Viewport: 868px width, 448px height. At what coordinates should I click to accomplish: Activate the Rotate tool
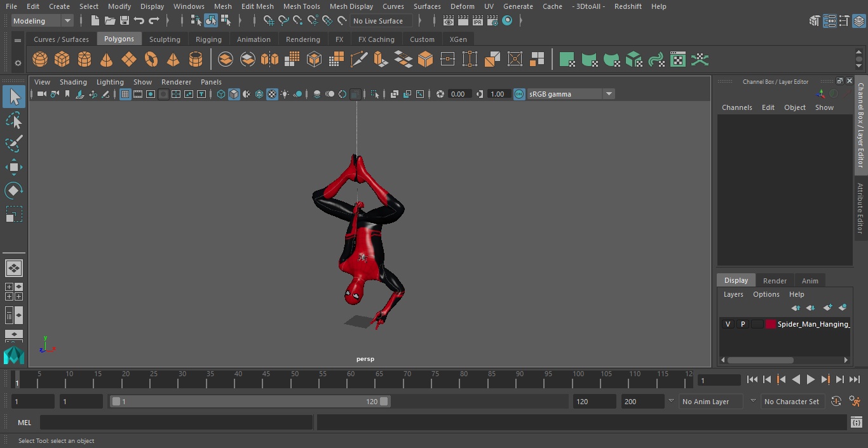click(x=13, y=191)
